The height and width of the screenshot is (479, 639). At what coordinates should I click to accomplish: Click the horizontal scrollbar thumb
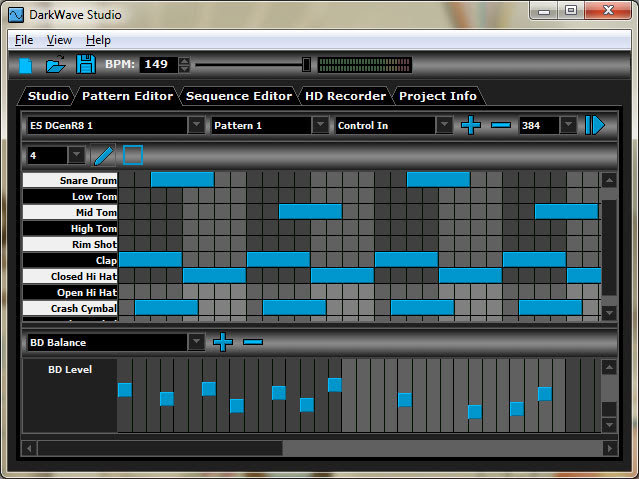click(x=160, y=448)
